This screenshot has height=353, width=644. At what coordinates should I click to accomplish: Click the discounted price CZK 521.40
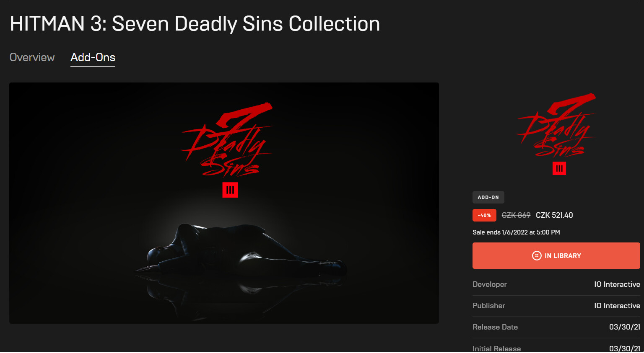tap(554, 215)
